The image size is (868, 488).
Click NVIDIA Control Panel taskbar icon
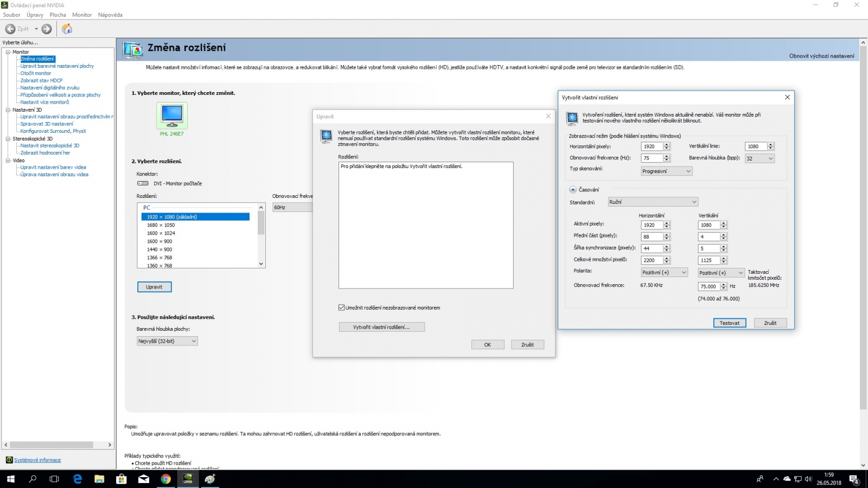[x=188, y=479]
